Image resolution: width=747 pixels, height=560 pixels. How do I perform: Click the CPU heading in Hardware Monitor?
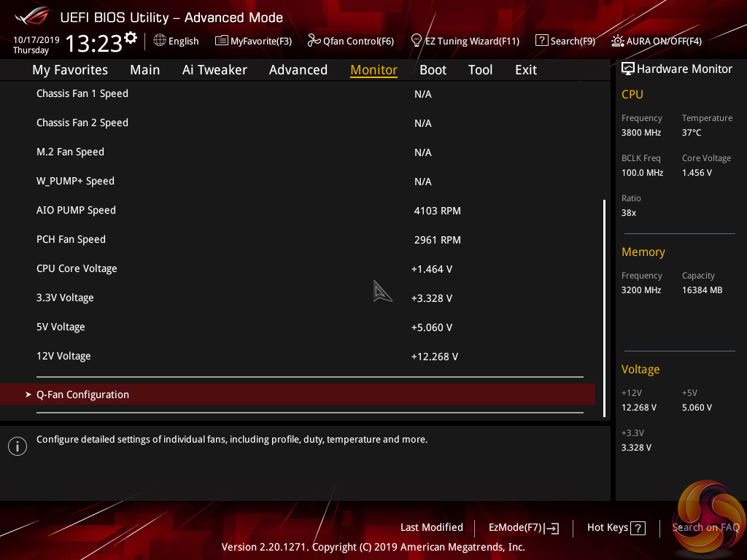[x=632, y=94]
